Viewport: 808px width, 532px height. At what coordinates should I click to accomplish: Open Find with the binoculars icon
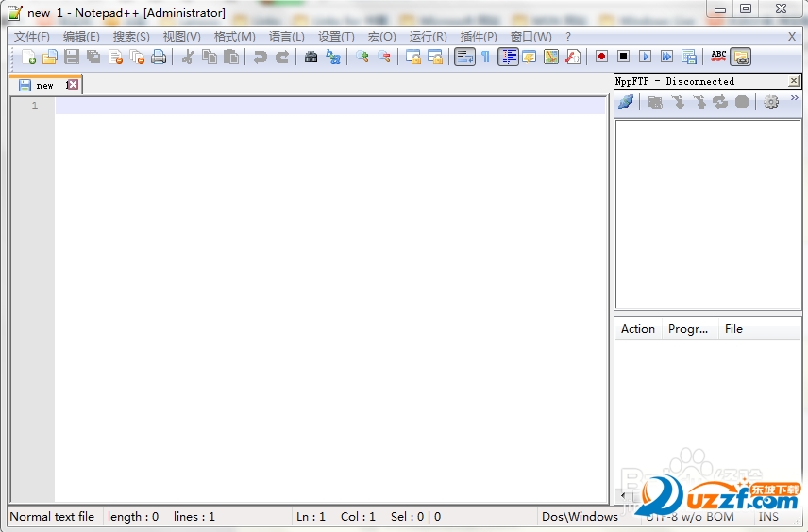[x=311, y=57]
